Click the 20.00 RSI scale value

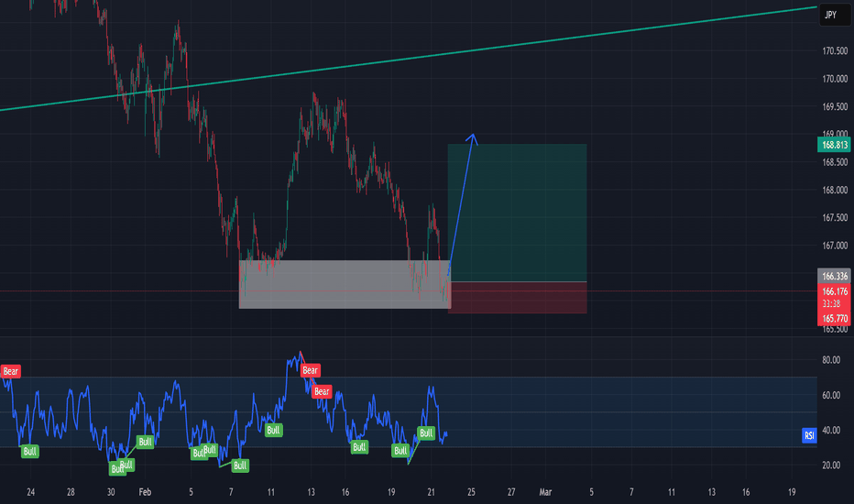(831, 466)
